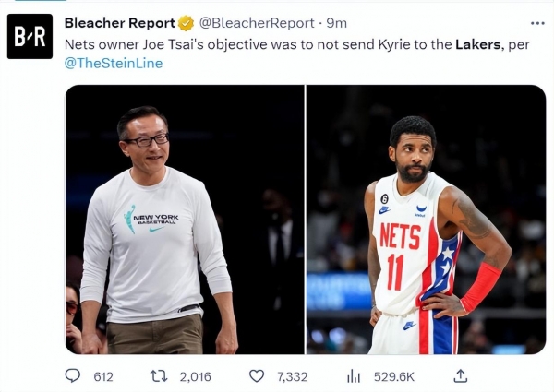Click the 612 replies count
Image resolution: width=554 pixels, height=392 pixels.
(103, 377)
